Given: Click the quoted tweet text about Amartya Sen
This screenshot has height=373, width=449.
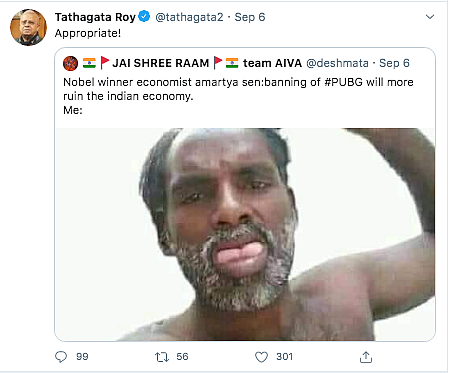Looking at the screenshot, I should point(238,96).
